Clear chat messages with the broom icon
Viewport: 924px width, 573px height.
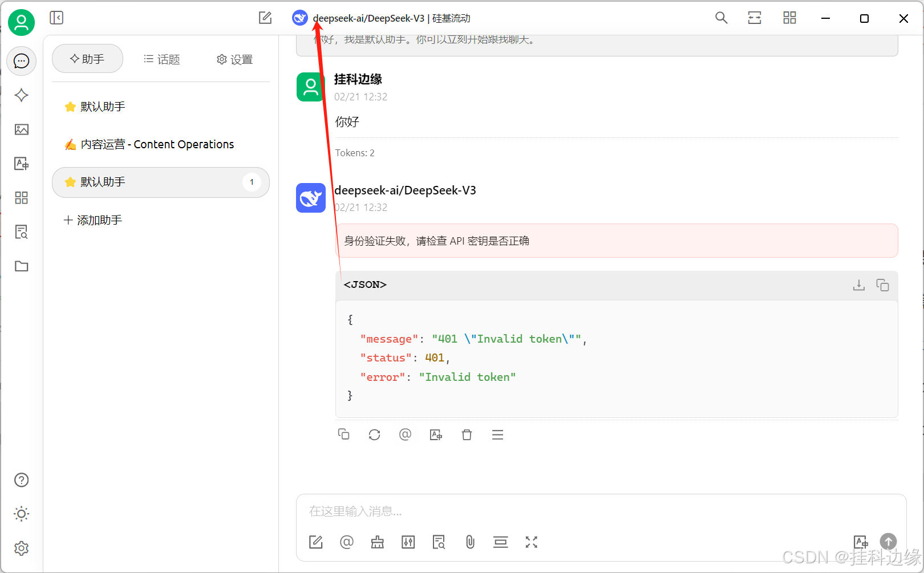pos(378,542)
